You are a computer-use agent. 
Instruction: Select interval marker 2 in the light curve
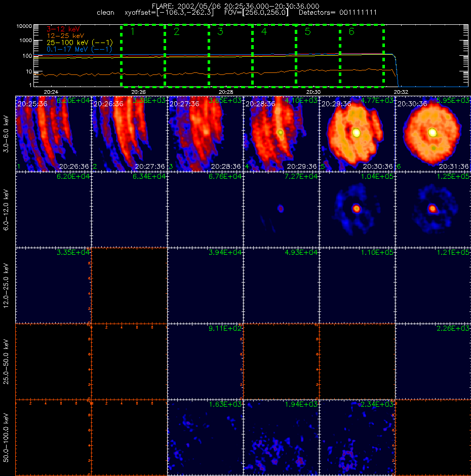click(176, 31)
